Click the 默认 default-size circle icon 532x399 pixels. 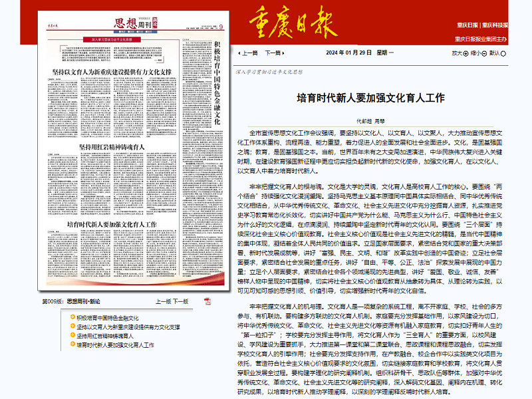(503, 54)
